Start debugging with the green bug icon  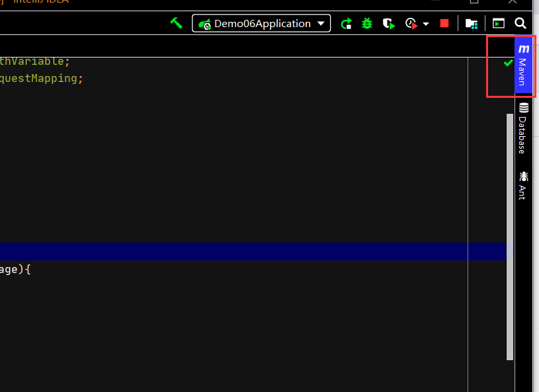(x=367, y=24)
